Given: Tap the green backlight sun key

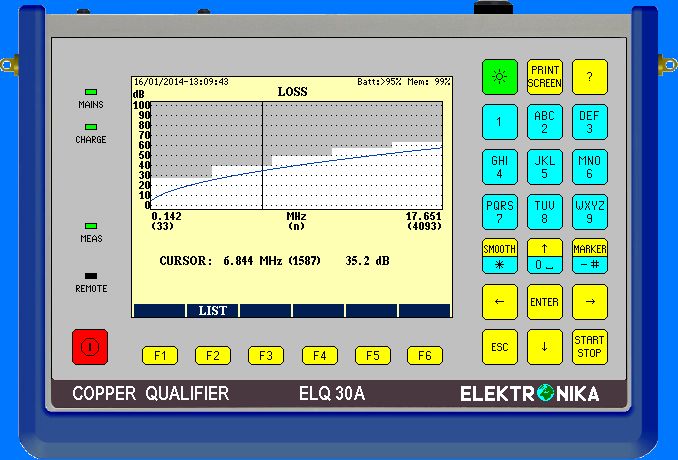Looking at the screenshot, I should coord(499,77).
